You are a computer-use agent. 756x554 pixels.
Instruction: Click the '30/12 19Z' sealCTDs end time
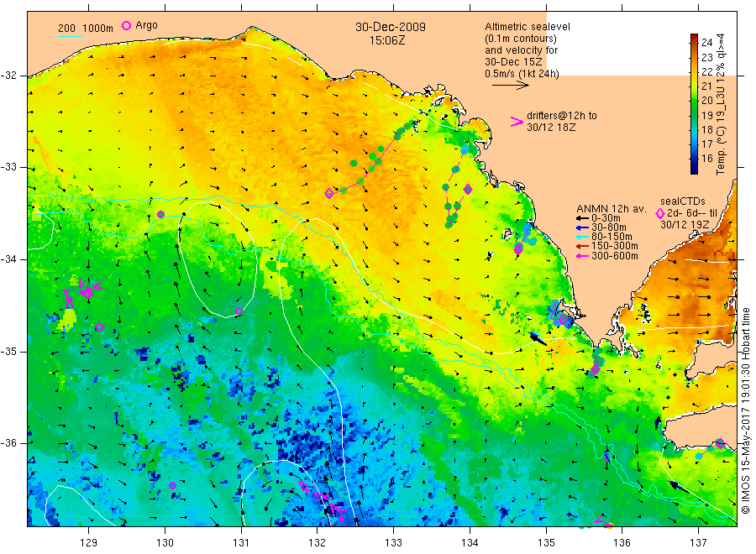tap(685, 225)
